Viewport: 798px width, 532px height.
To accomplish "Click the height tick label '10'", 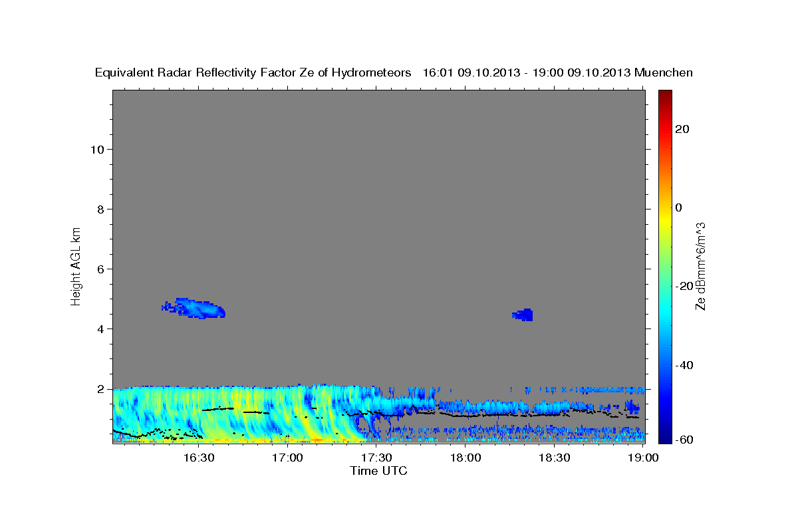I will [96, 150].
